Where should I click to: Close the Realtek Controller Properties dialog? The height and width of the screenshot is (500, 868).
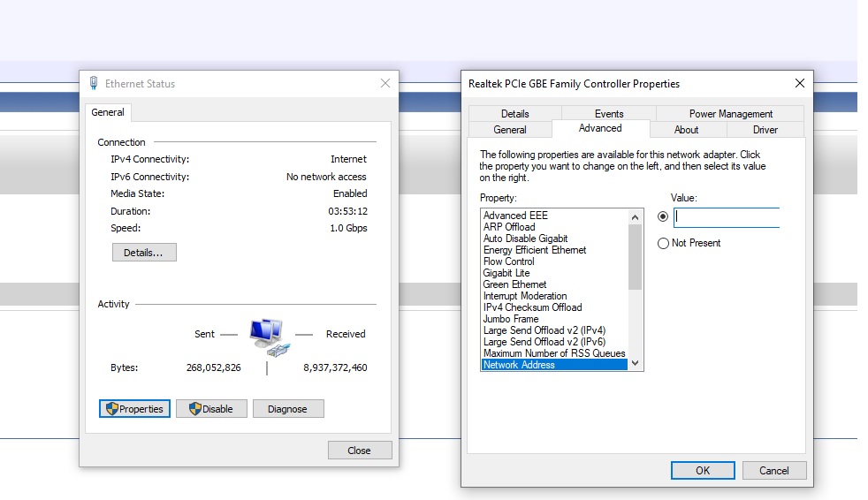pyautogui.click(x=799, y=83)
